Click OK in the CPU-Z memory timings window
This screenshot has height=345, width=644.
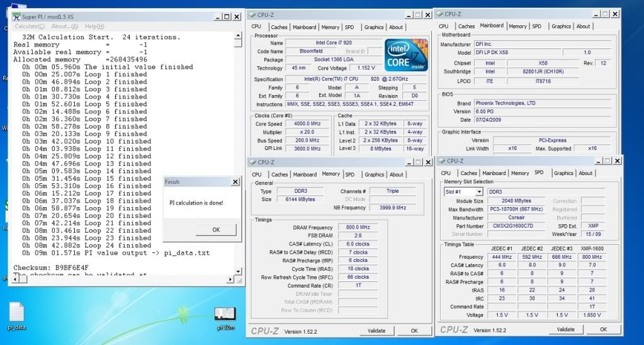pos(414,331)
